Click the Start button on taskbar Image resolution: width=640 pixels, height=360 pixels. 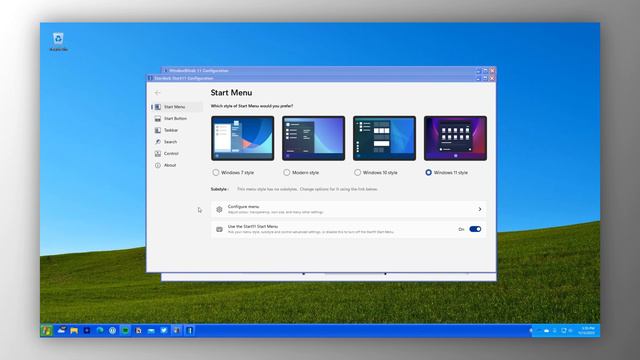(47, 331)
